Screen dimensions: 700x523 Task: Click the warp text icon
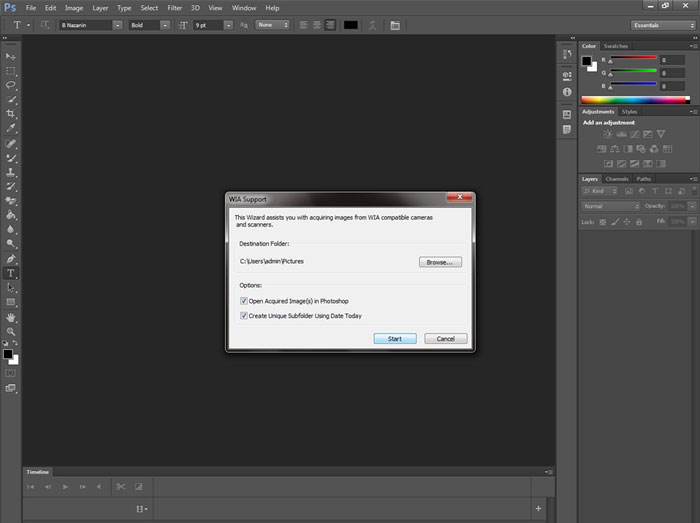(372, 25)
